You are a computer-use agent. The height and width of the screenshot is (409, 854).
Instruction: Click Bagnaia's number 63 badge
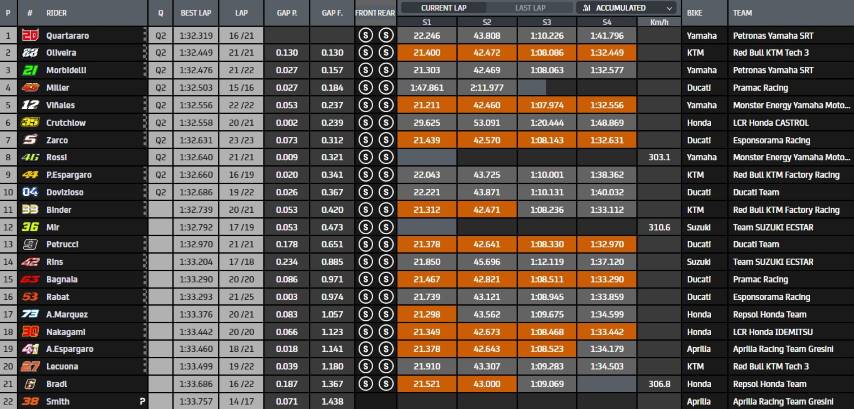pos(29,279)
